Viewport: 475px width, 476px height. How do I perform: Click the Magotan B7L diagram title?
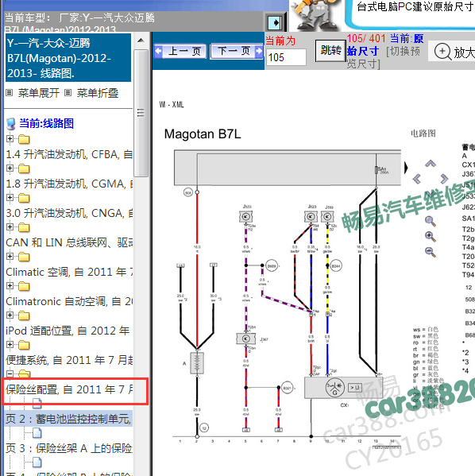click(x=203, y=134)
